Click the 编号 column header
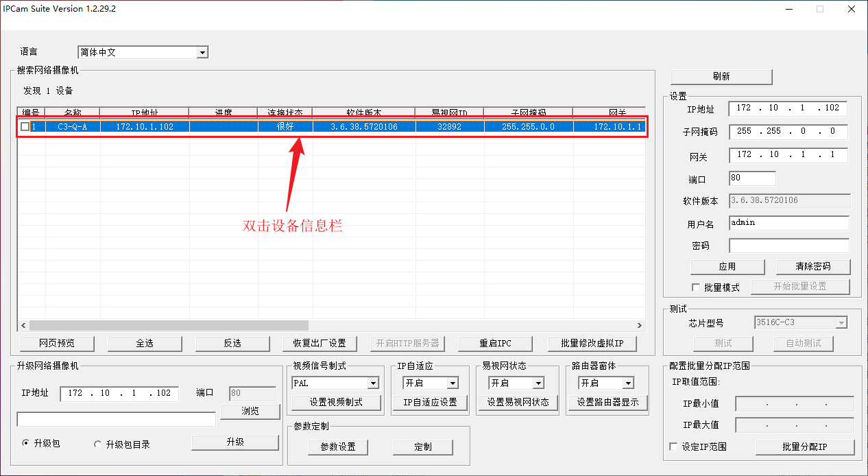This screenshot has width=868, height=476. pos(32,112)
